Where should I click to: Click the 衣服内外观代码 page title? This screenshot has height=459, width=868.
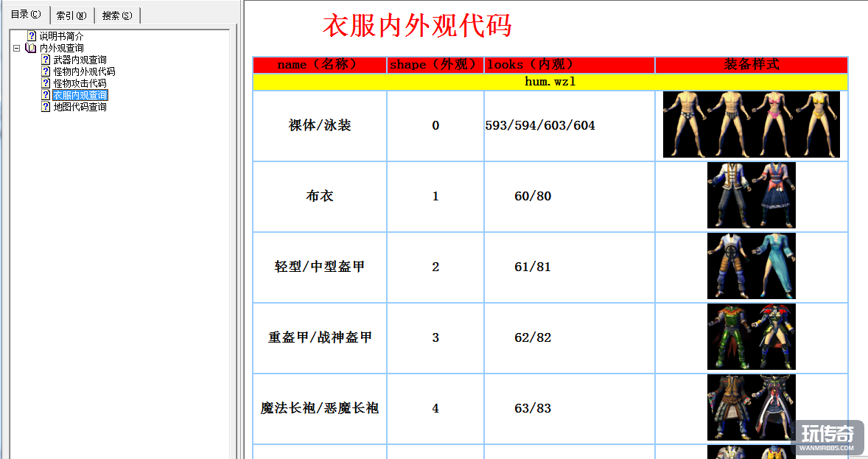(x=417, y=26)
